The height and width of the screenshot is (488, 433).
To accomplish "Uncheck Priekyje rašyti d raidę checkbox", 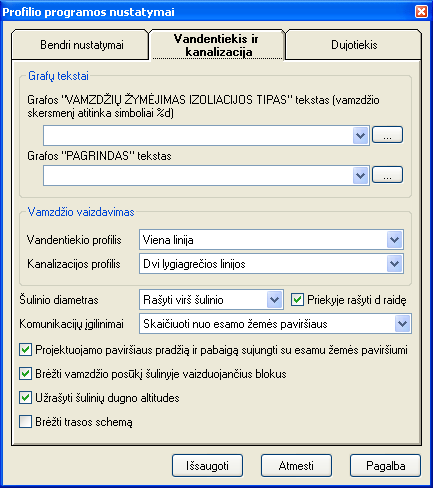I will (x=297, y=300).
